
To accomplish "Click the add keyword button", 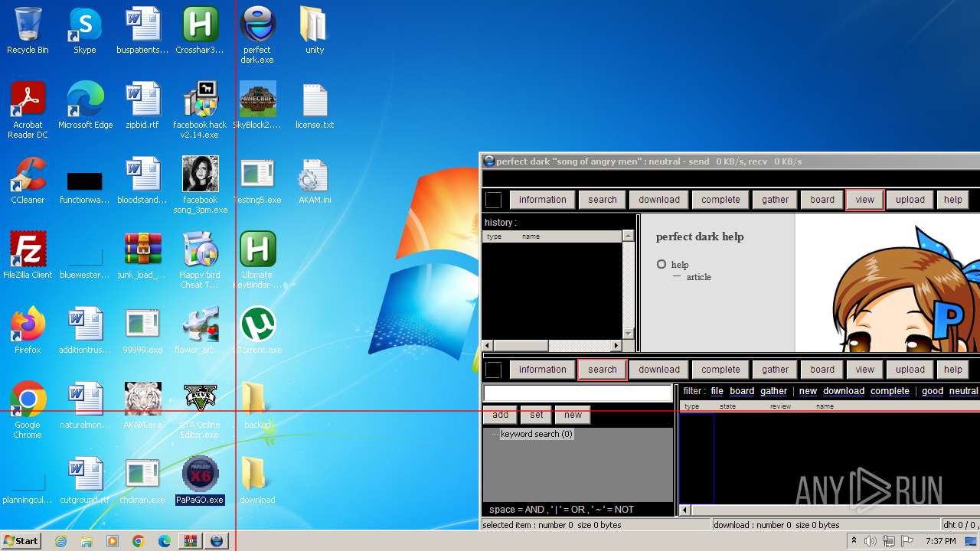I will [500, 415].
